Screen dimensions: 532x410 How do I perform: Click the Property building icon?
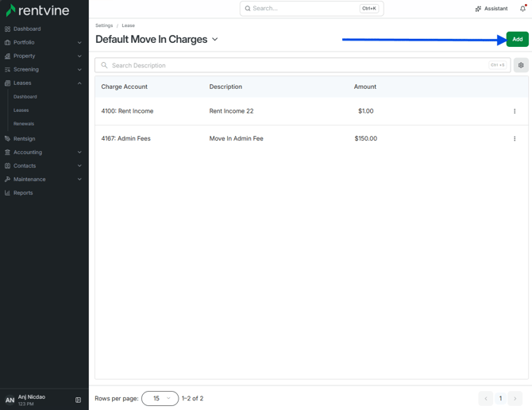pyautogui.click(x=7, y=56)
